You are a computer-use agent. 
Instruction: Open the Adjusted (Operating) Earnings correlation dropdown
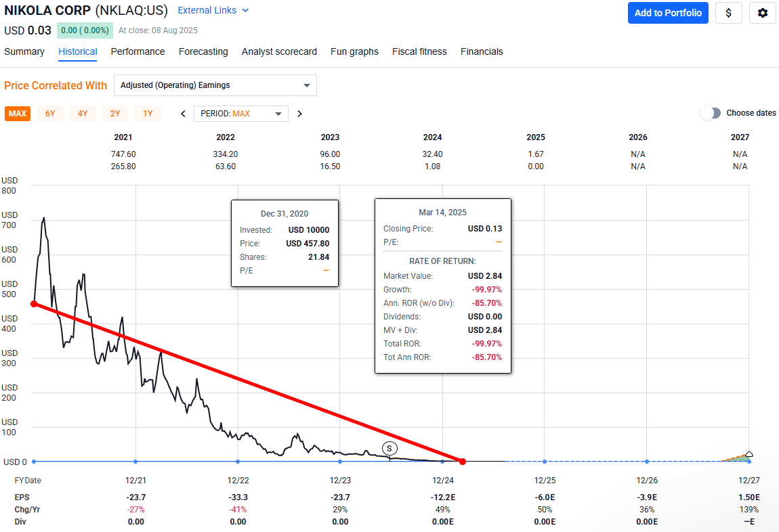[215, 85]
